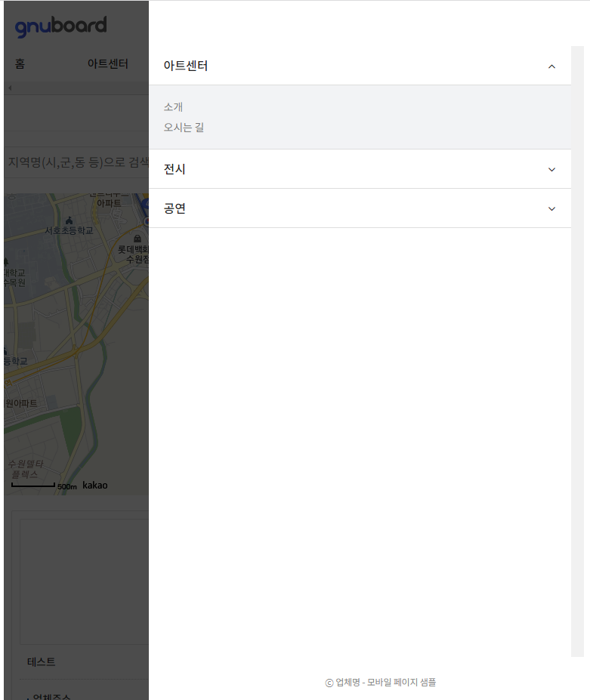Open the 홈 menu item
590x700 pixels.
[20, 64]
